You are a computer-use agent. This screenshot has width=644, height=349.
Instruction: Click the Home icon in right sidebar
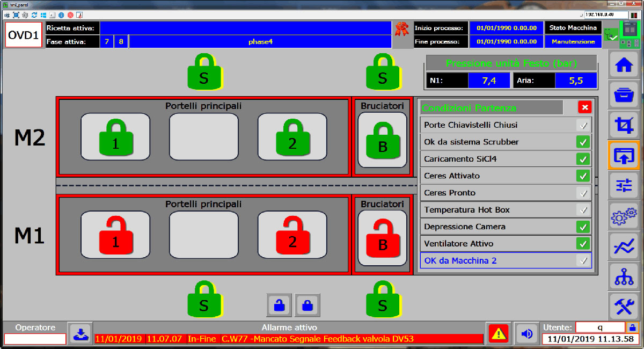coord(624,66)
